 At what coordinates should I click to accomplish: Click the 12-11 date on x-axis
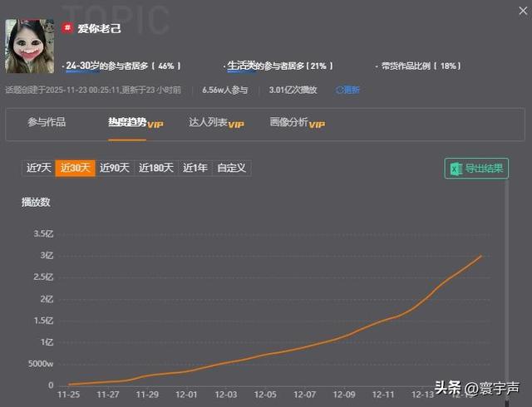tap(383, 395)
